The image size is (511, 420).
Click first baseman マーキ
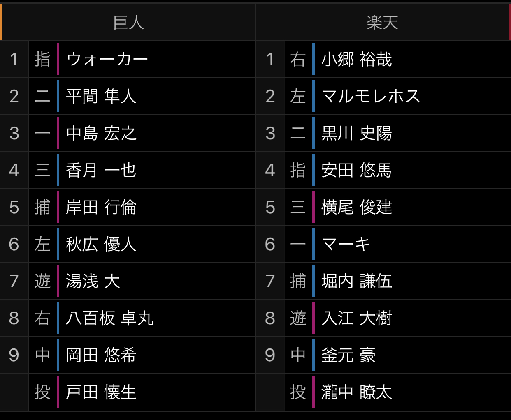(346, 244)
